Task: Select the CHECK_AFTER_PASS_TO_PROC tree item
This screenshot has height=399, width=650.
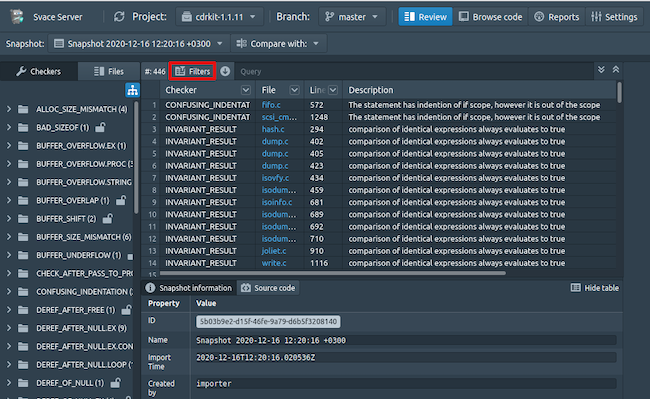Action: [x=85, y=273]
